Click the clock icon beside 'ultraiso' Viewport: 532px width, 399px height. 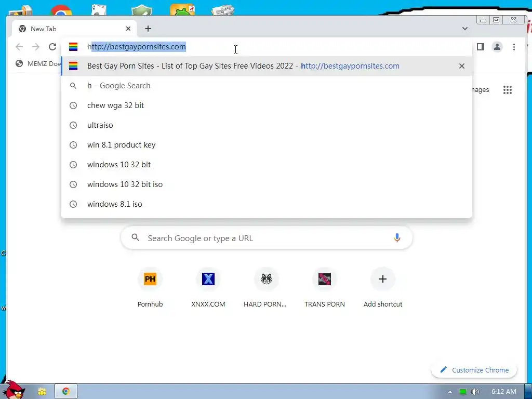[73, 125]
